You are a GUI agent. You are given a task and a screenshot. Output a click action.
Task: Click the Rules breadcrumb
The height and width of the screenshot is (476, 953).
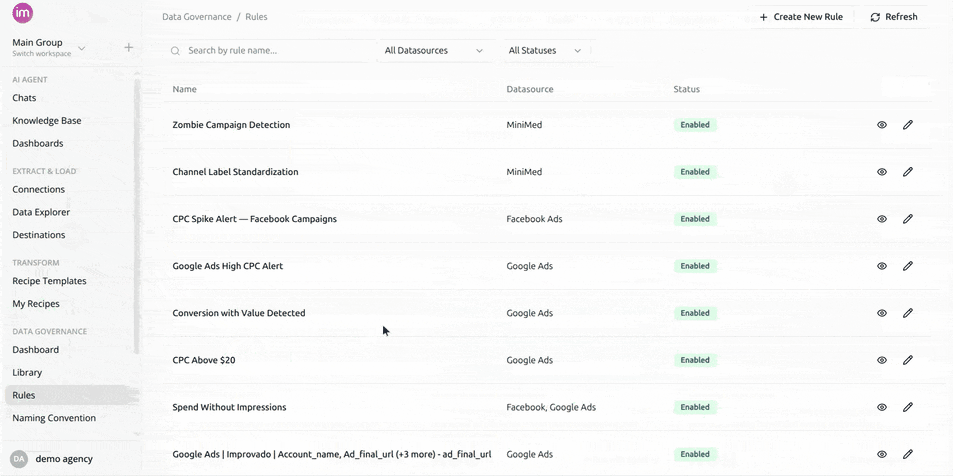256,17
